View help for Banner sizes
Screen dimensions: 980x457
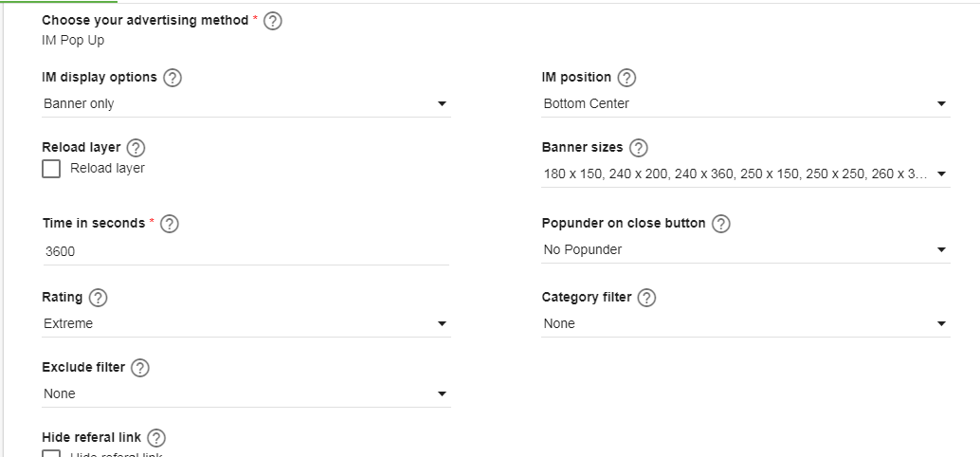pyautogui.click(x=638, y=148)
